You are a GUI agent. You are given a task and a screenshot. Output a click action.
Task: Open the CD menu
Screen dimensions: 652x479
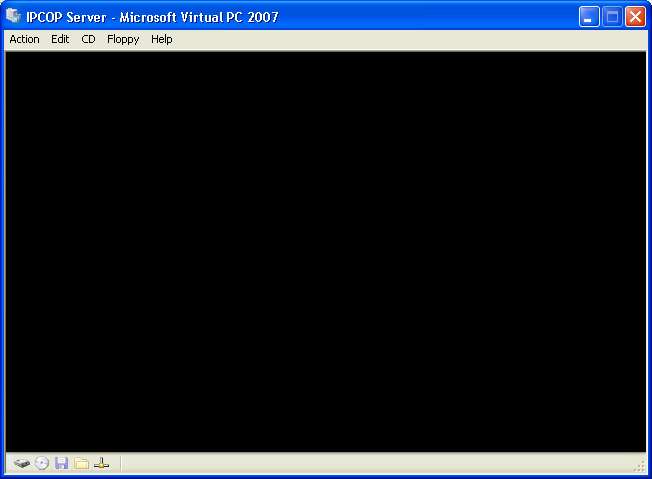(x=88, y=39)
